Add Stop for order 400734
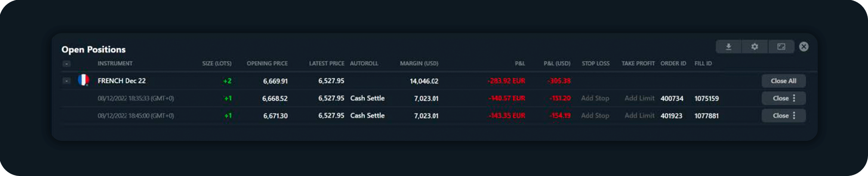This screenshot has width=868, height=176. 595,98
